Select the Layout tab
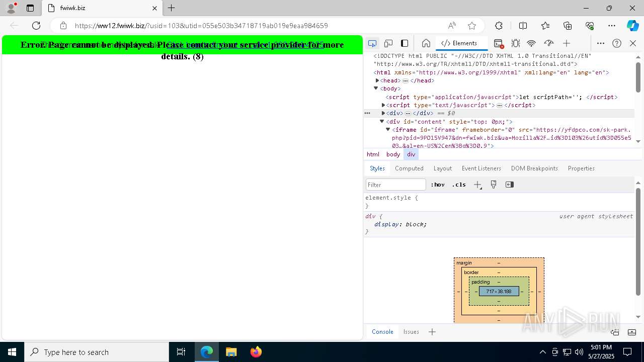 pyautogui.click(x=443, y=168)
